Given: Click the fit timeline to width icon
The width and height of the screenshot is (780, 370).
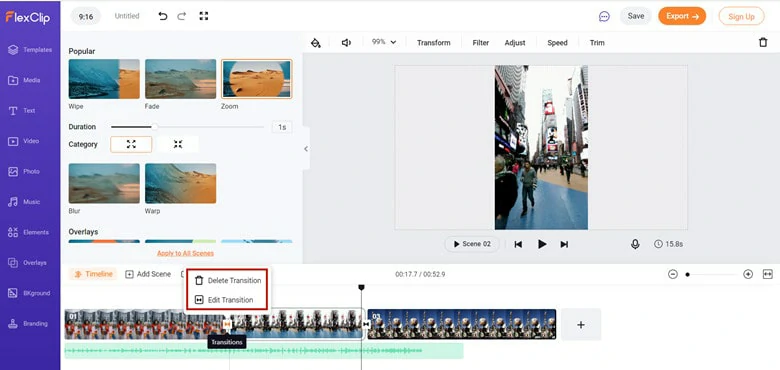Looking at the screenshot, I should (x=768, y=274).
